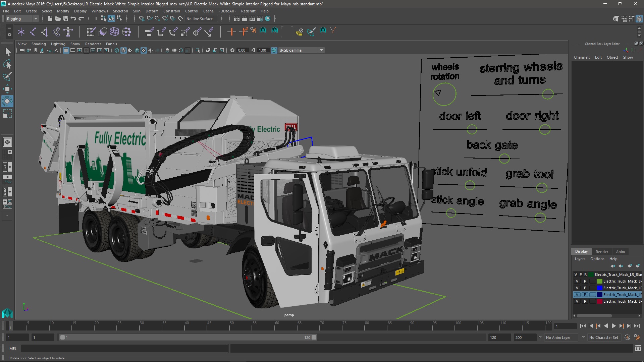Open the sRGB gamma dropdown

coord(301,50)
